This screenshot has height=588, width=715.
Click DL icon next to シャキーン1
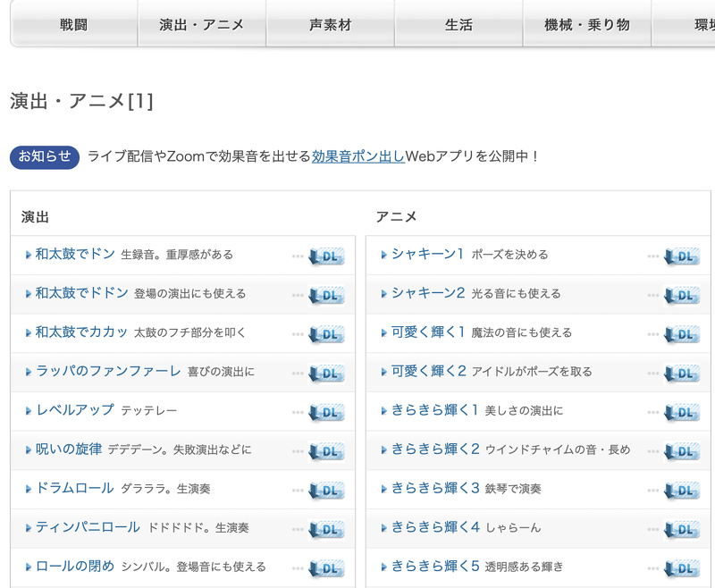[682, 256]
